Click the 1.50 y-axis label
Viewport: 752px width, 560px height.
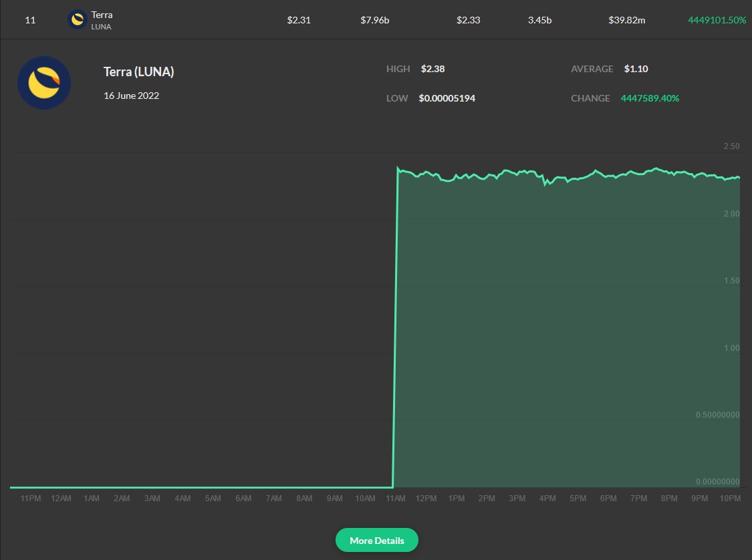click(x=731, y=281)
